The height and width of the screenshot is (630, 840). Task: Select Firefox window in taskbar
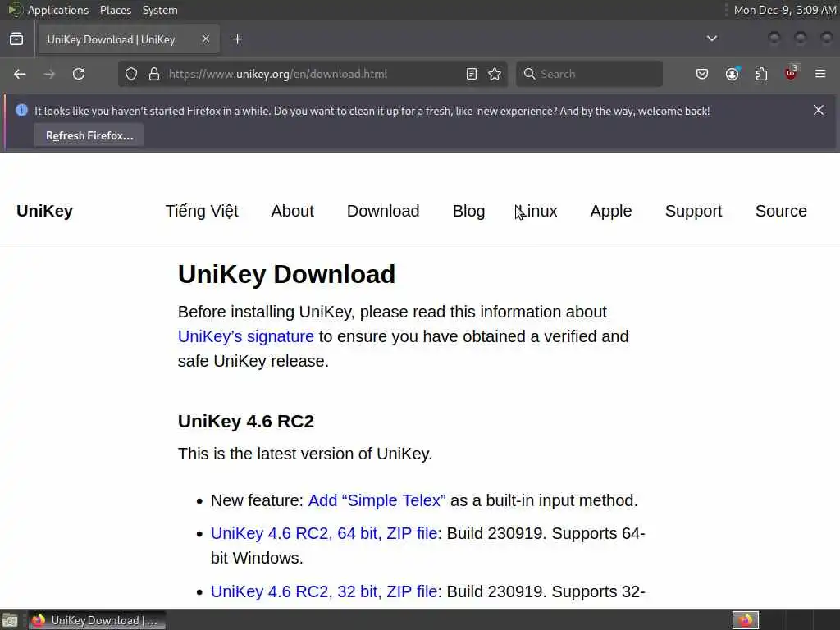97,620
